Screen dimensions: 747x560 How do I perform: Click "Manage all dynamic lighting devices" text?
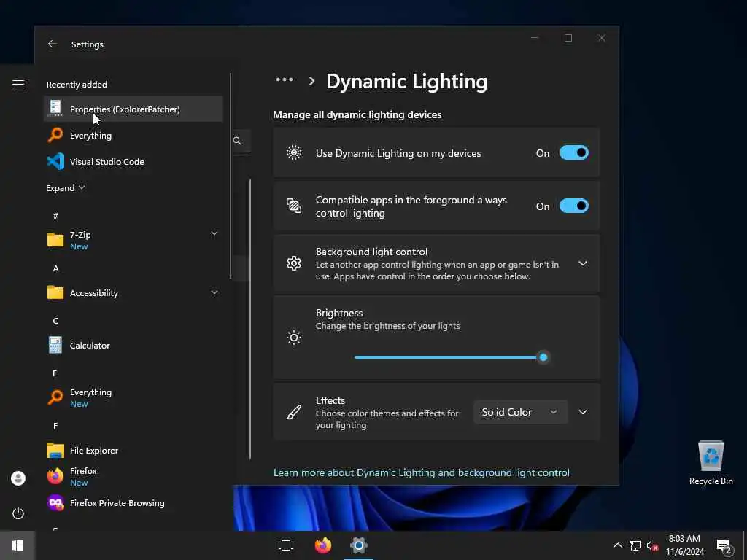[357, 114]
